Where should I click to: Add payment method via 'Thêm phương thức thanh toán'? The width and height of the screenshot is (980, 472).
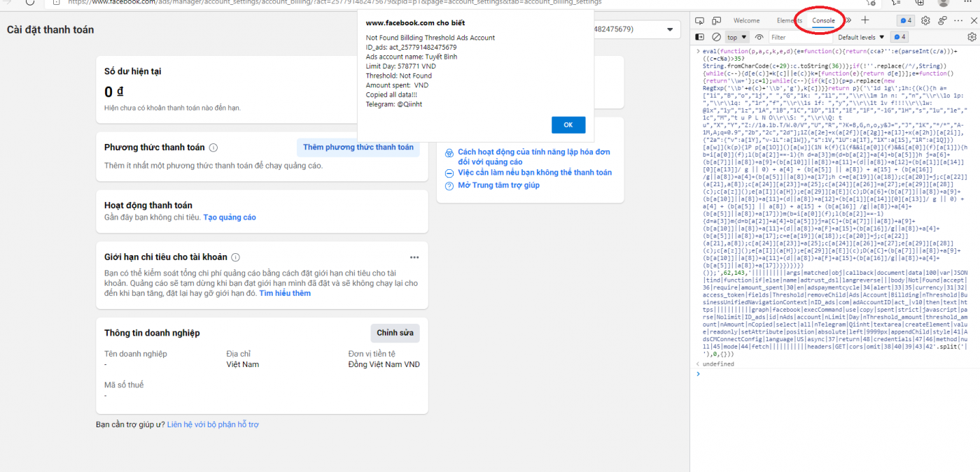358,148
